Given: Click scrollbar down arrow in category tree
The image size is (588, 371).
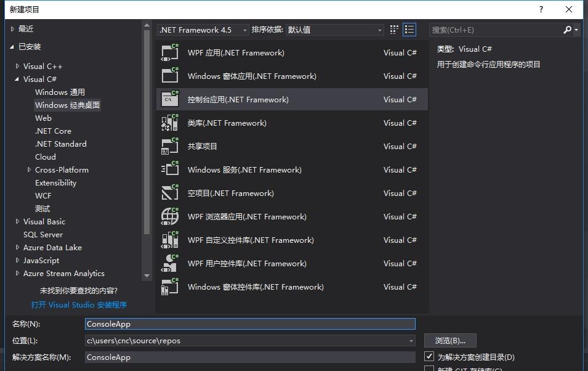Looking at the screenshot, I should 147,275.
